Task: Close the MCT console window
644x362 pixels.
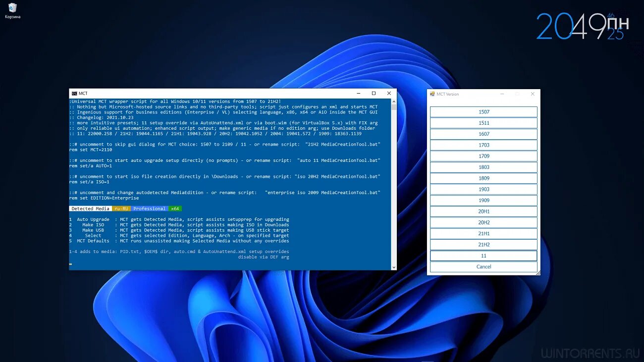Action: 389,93
